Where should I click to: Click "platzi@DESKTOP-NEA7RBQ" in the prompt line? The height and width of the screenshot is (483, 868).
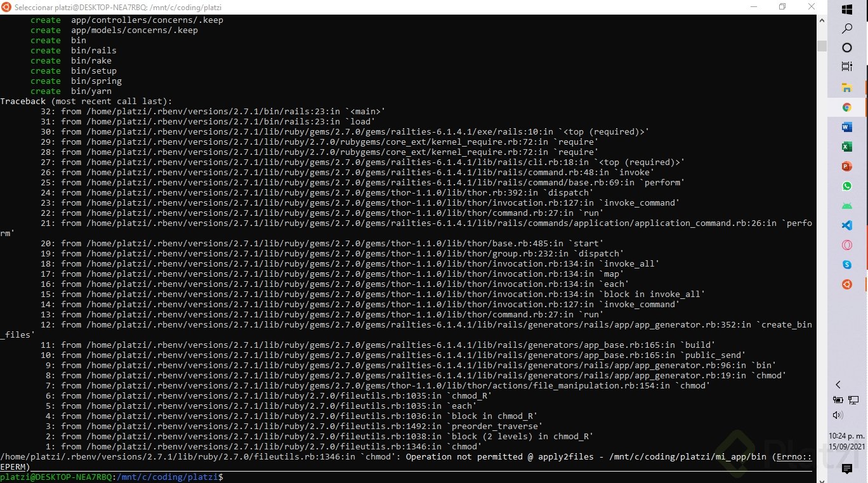coord(56,477)
